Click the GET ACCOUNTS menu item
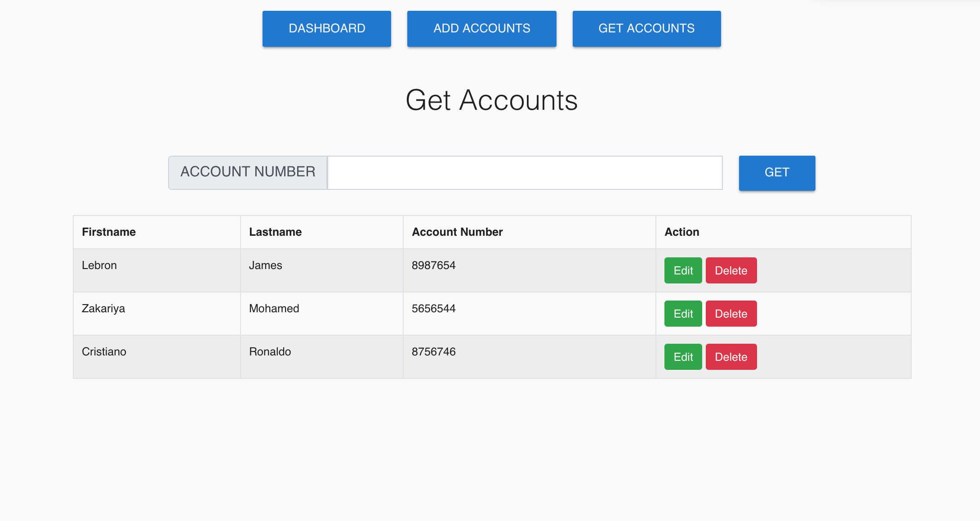 (x=647, y=28)
